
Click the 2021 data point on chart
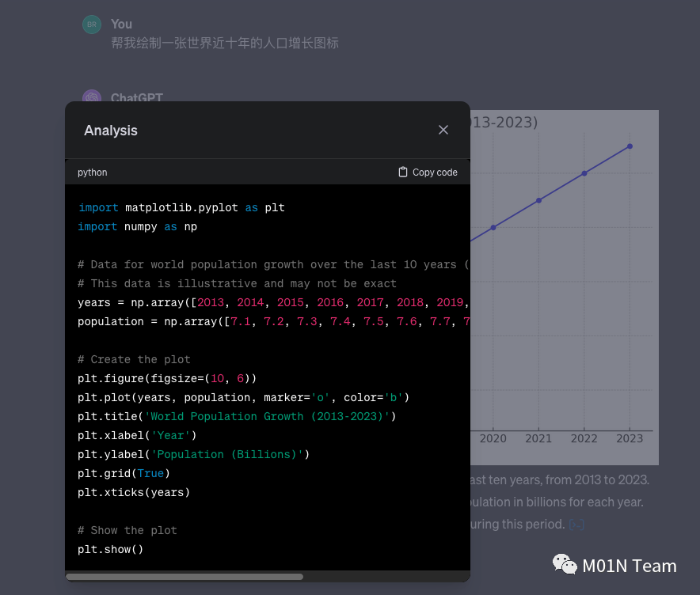pyautogui.click(x=538, y=201)
